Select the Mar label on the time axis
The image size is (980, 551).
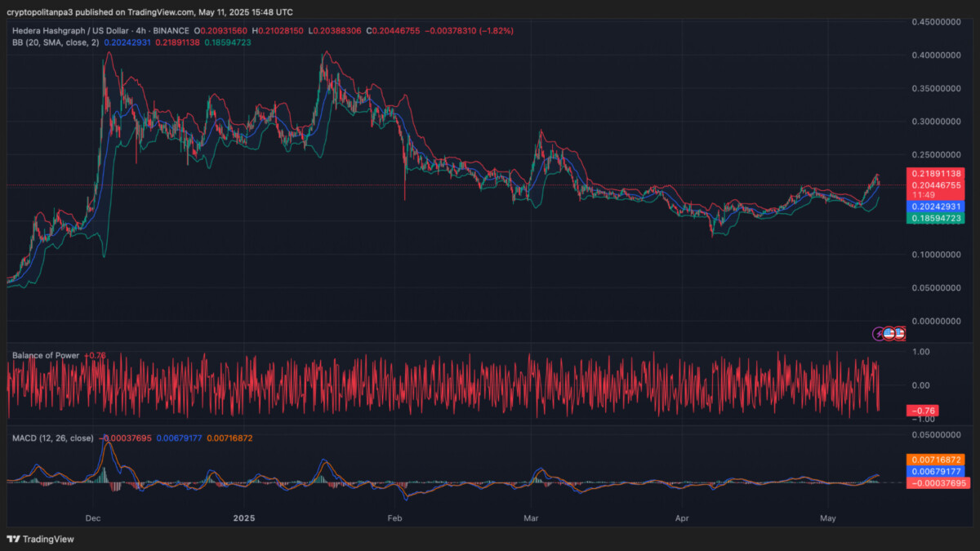[532, 518]
